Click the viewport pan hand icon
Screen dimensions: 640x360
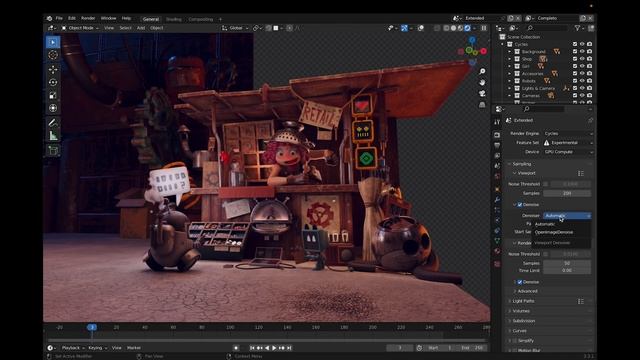pos(482,82)
